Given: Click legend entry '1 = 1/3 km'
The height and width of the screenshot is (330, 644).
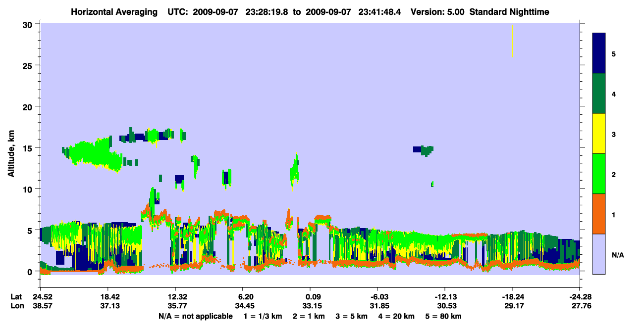Looking at the screenshot, I should coord(262,316).
